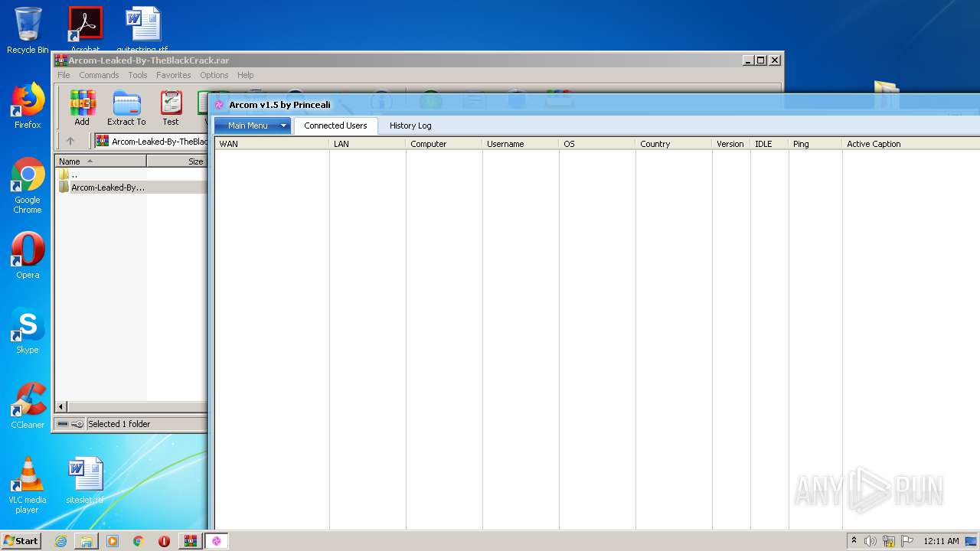Switch to the History Log tab
Viewport: 980px width, 551px height.
pyautogui.click(x=410, y=126)
